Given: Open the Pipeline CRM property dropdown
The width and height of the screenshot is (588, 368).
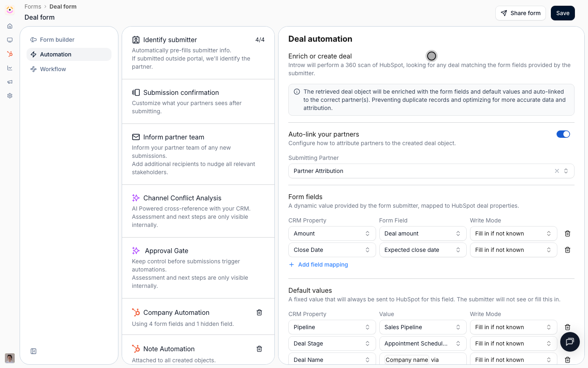Looking at the screenshot, I should click(x=332, y=327).
